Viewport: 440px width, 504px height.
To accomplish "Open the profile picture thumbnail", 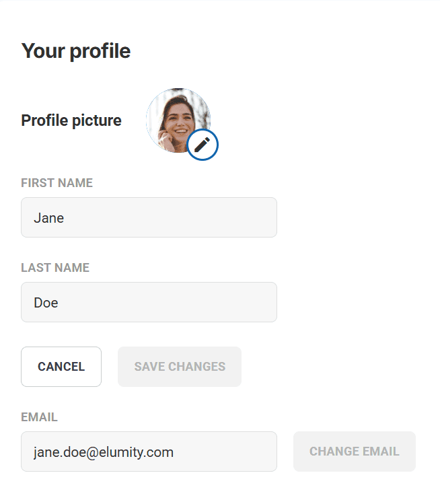I will pyautogui.click(x=176, y=118).
